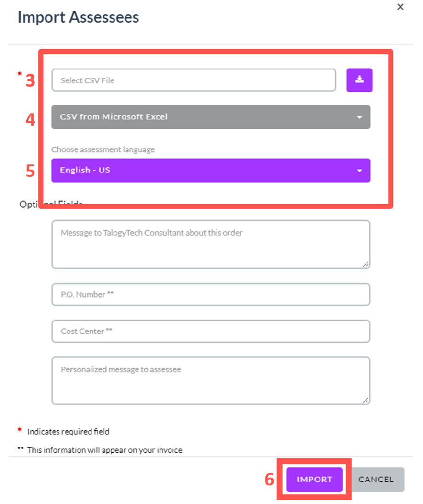423x504 pixels.
Task: Click the resize handle of the consultant message box
Action: pos(366,264)
